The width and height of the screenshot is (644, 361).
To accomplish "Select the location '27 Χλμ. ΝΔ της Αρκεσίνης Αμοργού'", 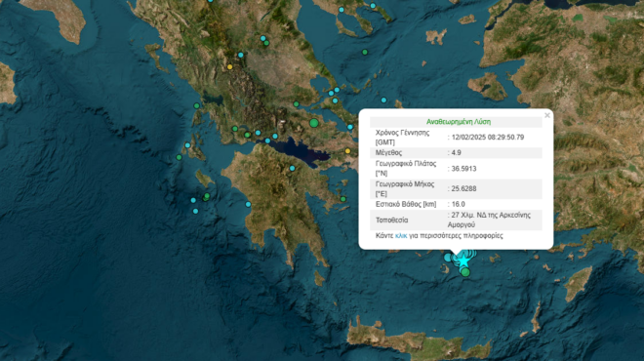I will coord(489,221).
